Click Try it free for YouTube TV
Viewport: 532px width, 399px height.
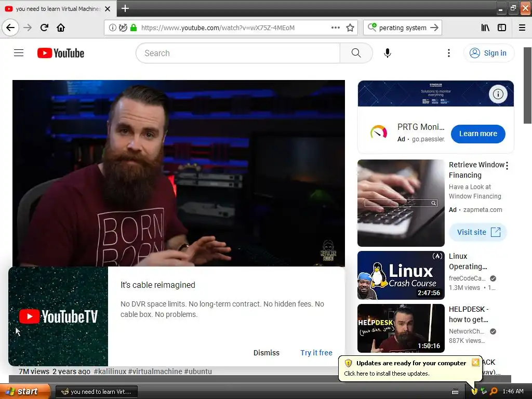316,353
